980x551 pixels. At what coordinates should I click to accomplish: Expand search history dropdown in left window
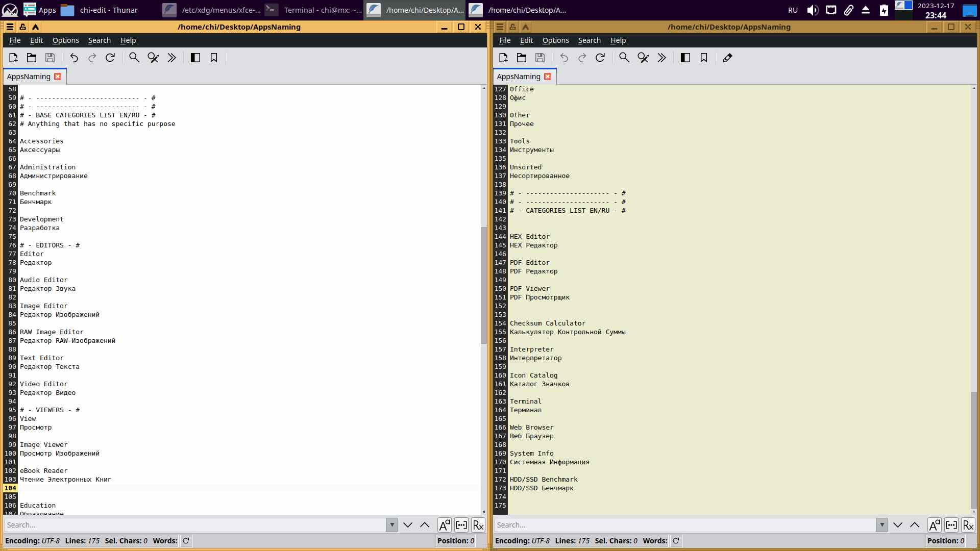click(x=391, y=525)
